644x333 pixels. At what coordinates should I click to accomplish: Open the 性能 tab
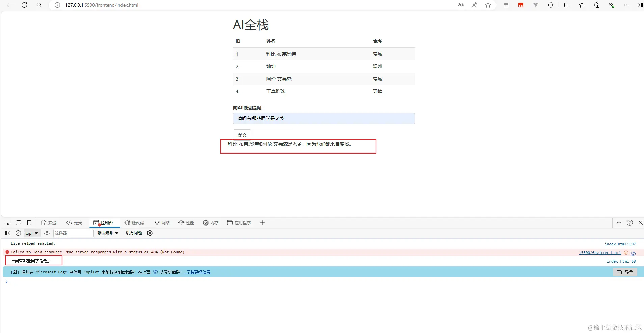[x=186, y=223]
